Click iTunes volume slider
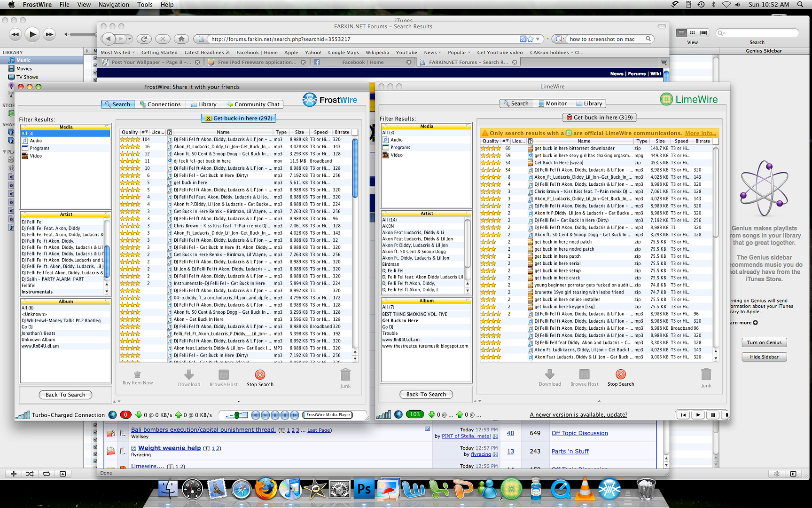This screenshot has height=508, width=812. pos(84,34)
